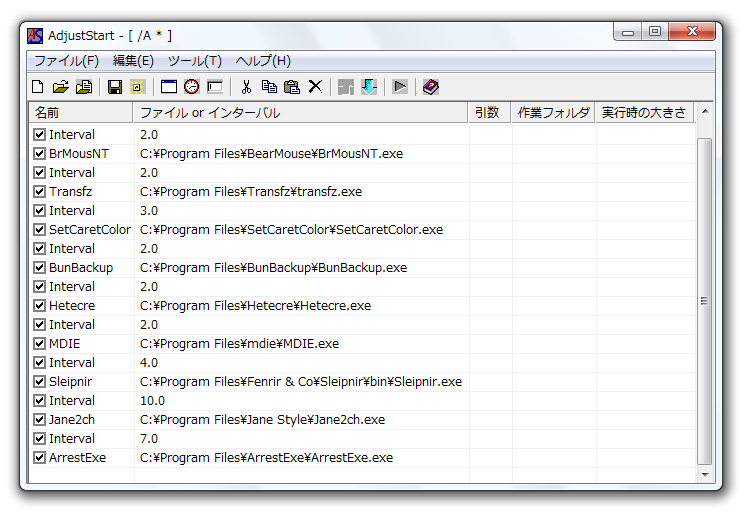
Task: Click the gray text box toolbar icon
Action: click(x=215, y=87)
